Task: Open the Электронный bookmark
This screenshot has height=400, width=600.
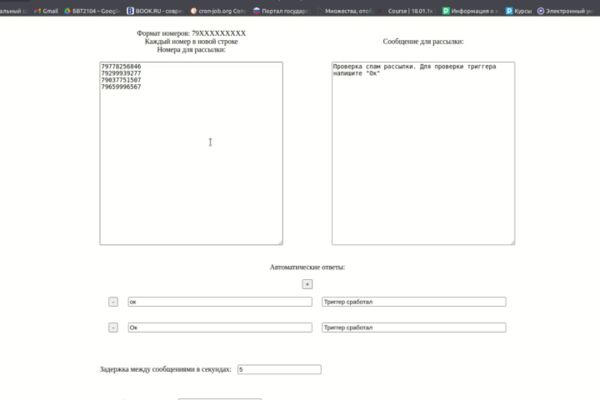Action: pyautogui.click(x=566, y=11)
